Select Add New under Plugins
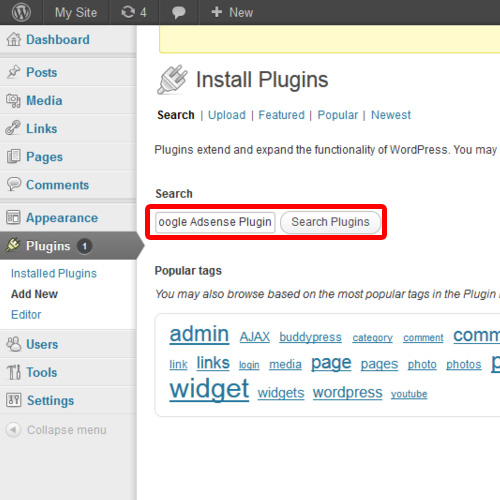Screen dimensions: 500x500 (34, 294)
